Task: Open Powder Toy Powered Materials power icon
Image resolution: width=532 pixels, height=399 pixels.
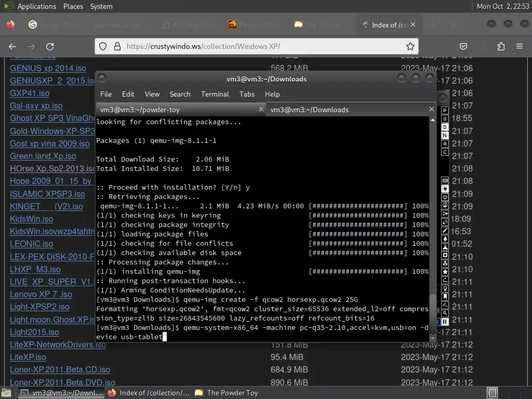Action: tap(445, 197)
